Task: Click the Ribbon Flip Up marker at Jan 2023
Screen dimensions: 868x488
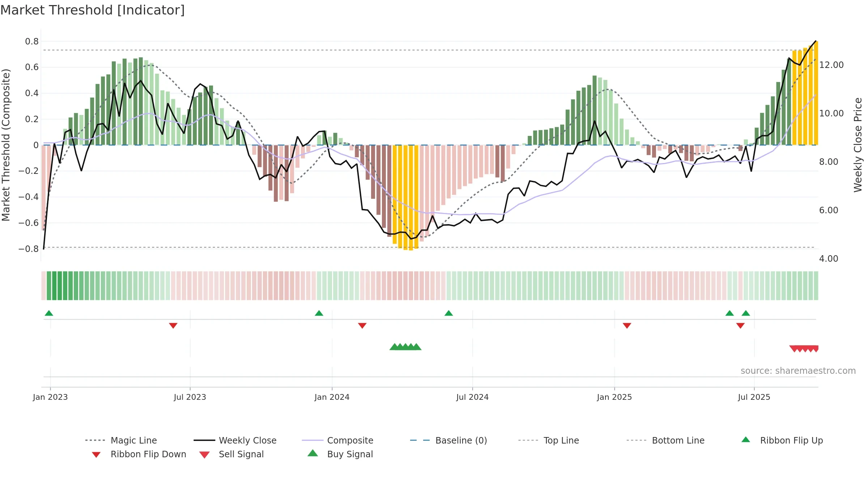Action: [x=49, y=313]
